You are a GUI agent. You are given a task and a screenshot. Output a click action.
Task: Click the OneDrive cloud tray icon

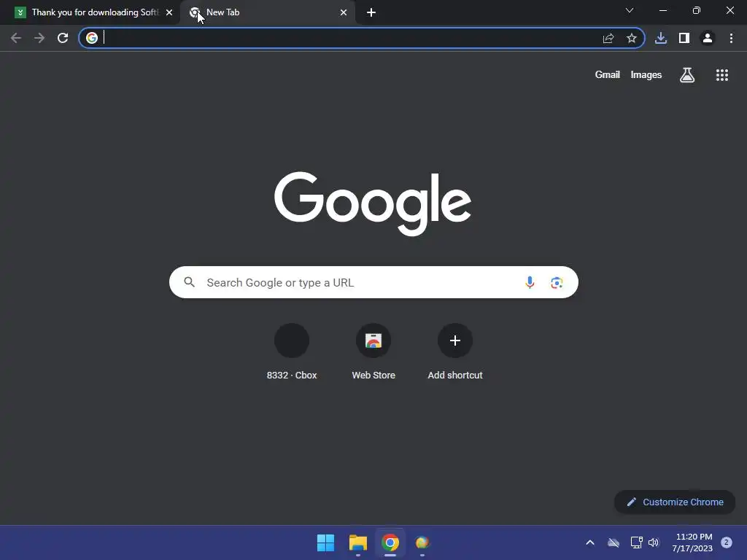coord(614,542)
